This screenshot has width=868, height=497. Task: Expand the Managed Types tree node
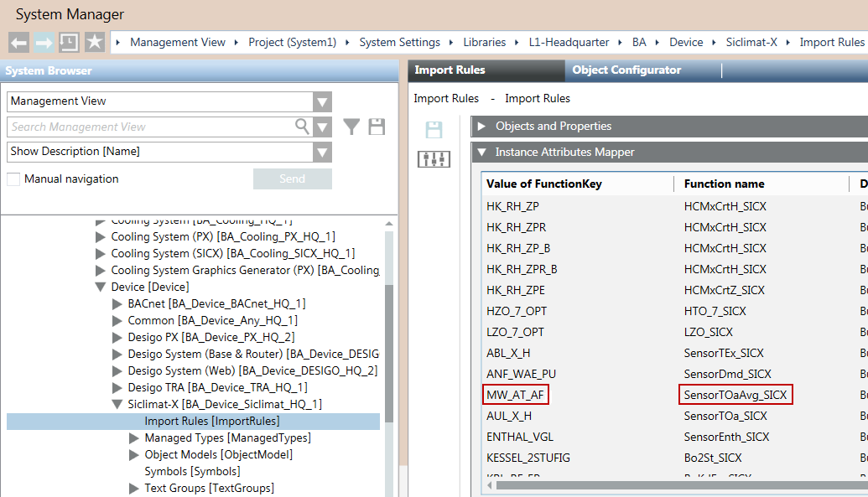[x=134, y=437]
